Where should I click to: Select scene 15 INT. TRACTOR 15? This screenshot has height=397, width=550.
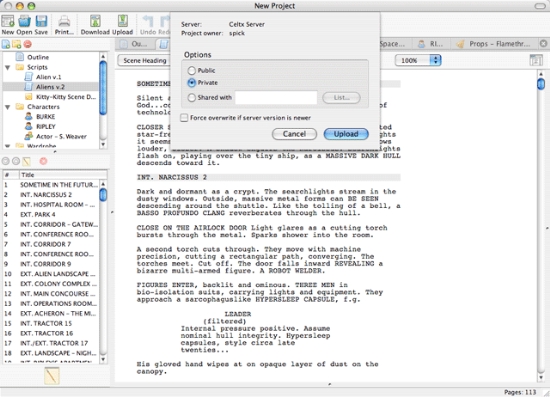(x=51, y=323)
